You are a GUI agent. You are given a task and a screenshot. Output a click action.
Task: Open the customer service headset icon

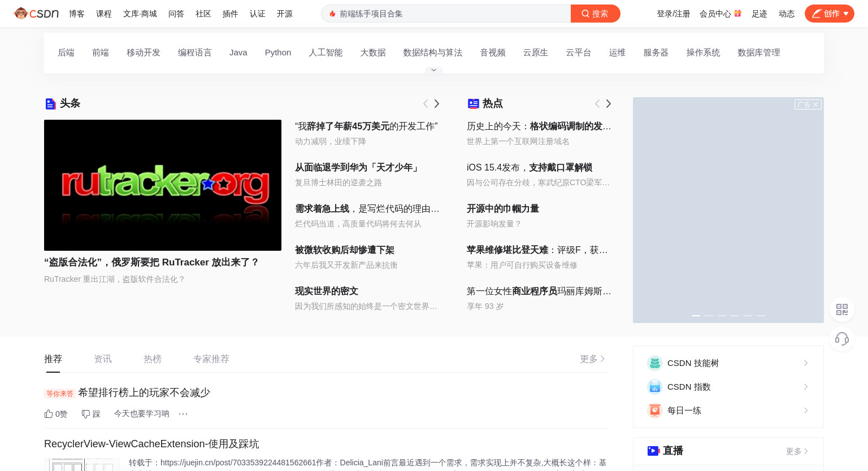tap(842, 339)
